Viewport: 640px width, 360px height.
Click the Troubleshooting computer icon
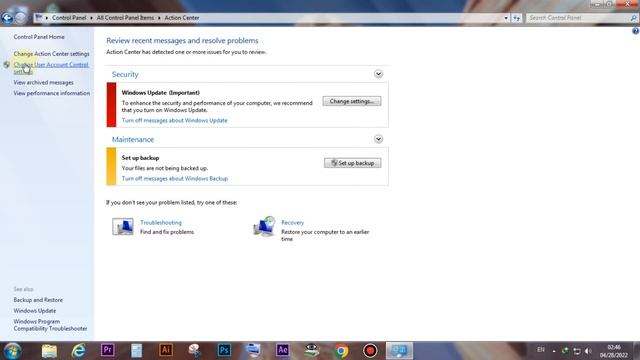tap(122, 227)
